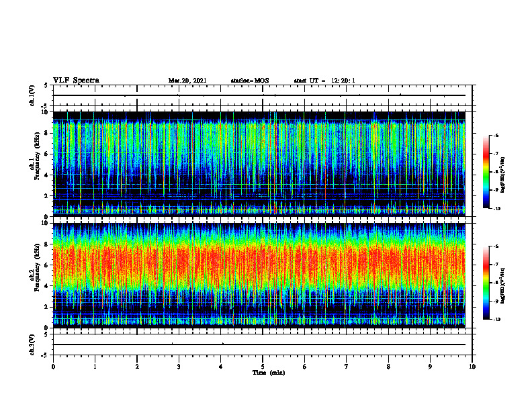Click inside the ch.1 spectrogram panel
The image size is (532, 411).
pos(259,164)
